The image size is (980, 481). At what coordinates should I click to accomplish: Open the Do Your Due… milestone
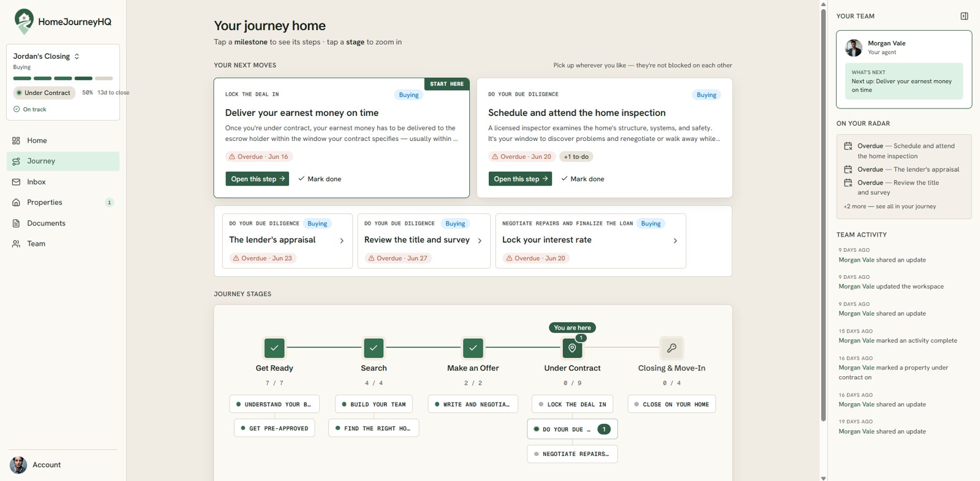[572, 430]
